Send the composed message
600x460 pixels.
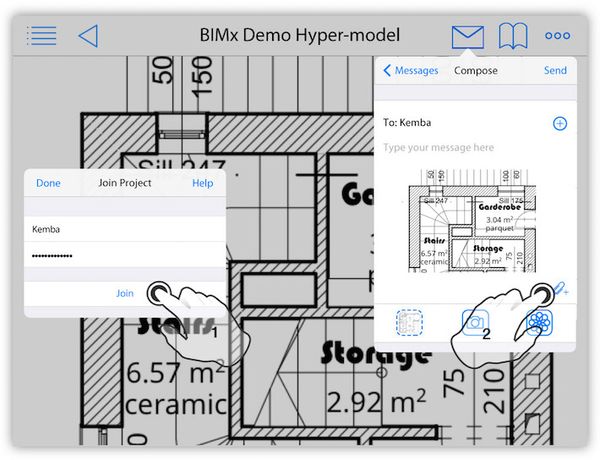coord(555,70)
